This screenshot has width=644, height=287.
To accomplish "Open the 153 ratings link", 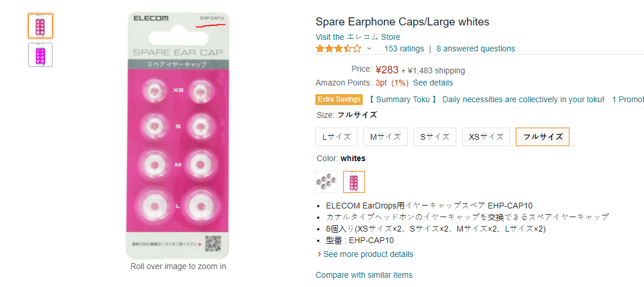I will [404, 49].
